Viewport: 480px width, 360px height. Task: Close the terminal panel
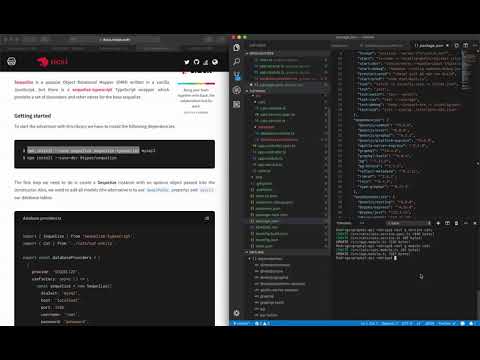[x=475, y=223]
